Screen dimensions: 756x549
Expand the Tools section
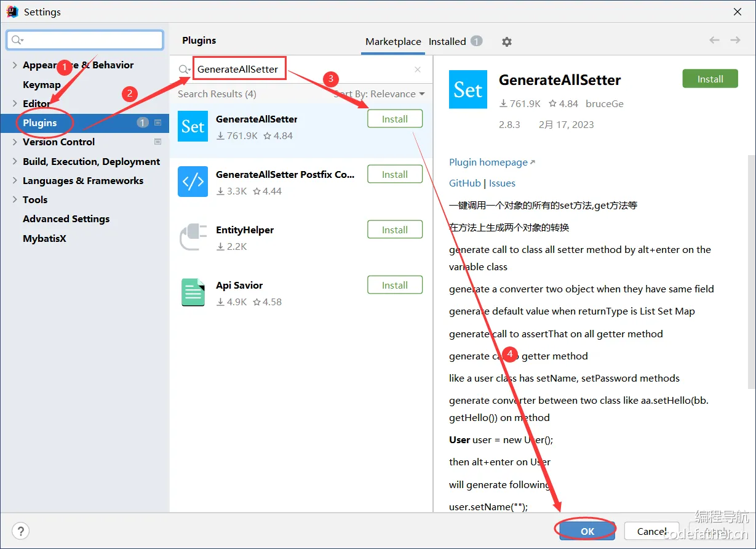[15, 199]
